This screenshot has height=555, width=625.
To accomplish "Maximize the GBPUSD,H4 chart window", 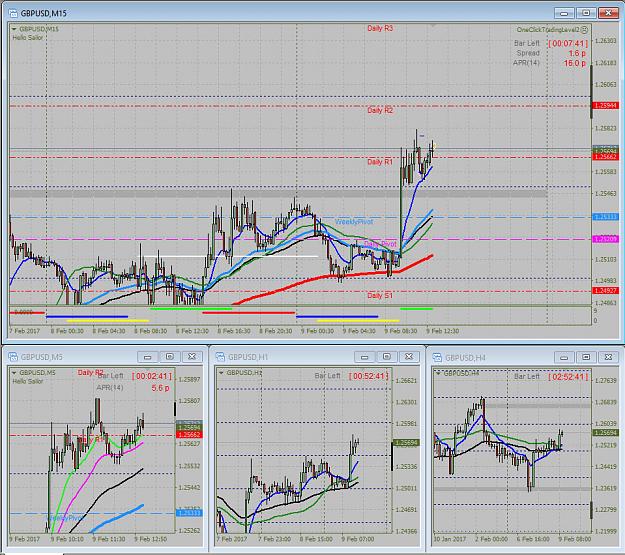I will pos(586,357).
